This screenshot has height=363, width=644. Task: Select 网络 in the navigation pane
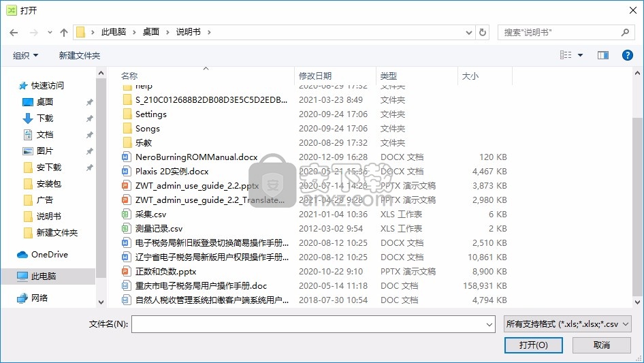point(39,298)
